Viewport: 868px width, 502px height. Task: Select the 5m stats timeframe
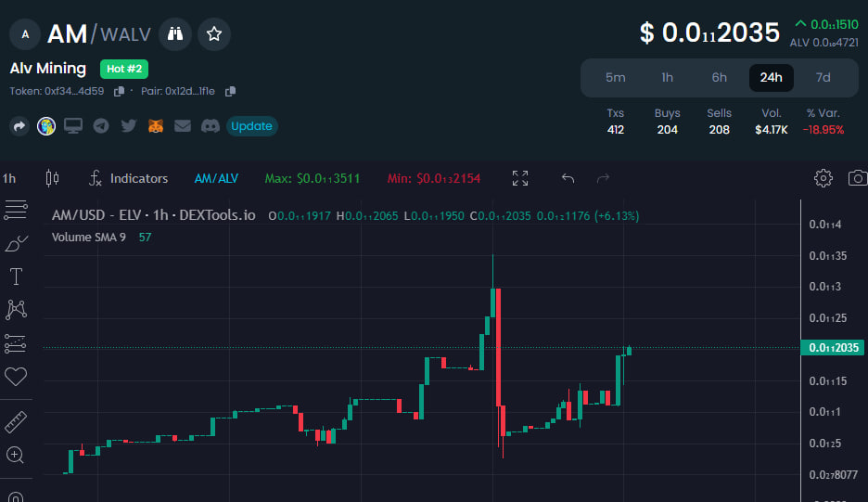[x=615, y=78]
